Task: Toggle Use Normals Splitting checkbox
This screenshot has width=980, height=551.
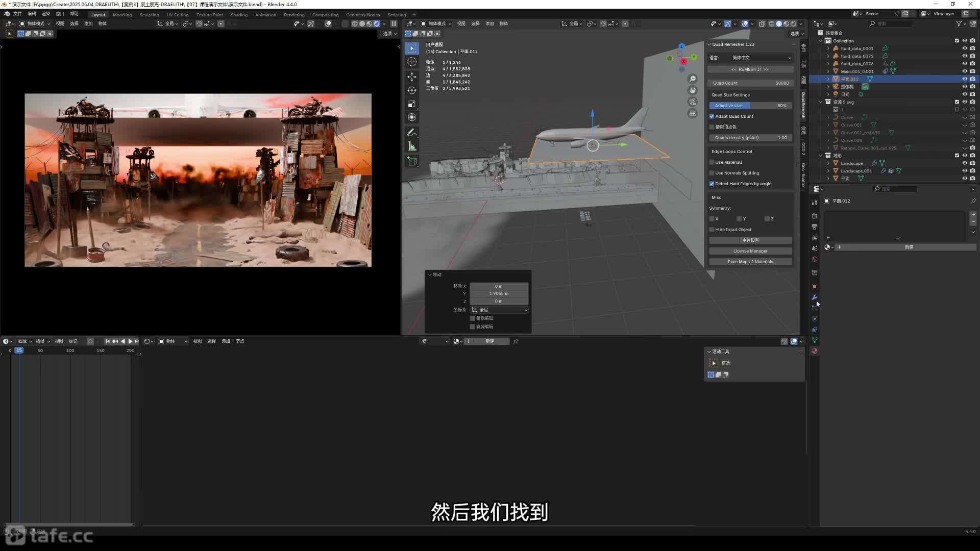Action: 712,173
